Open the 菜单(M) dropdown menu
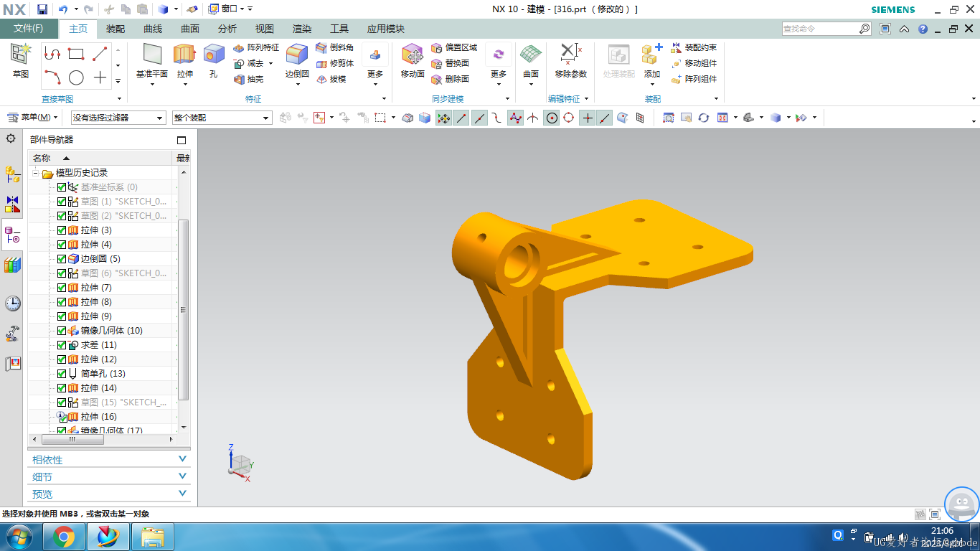 click(x=33, y=117)
